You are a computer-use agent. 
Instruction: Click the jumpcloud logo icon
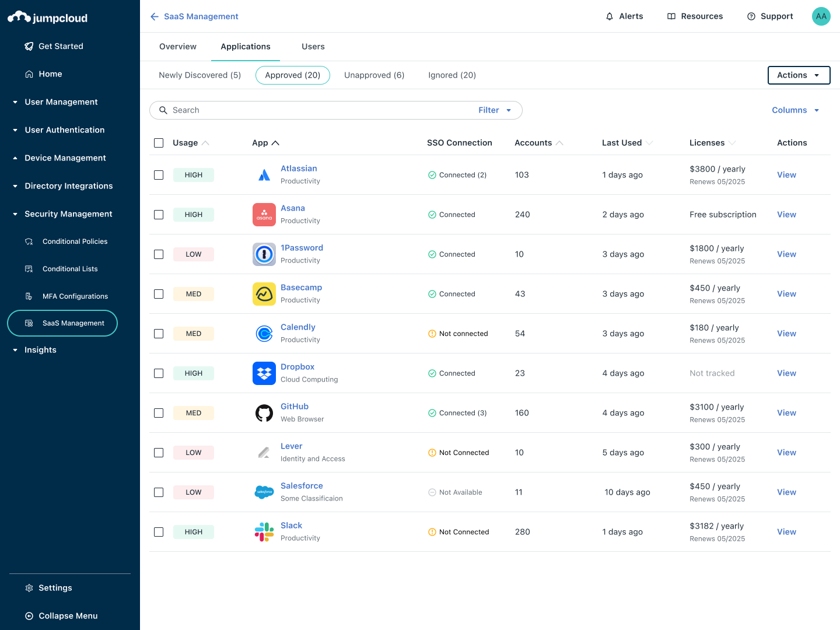click(x=19, y=16)
